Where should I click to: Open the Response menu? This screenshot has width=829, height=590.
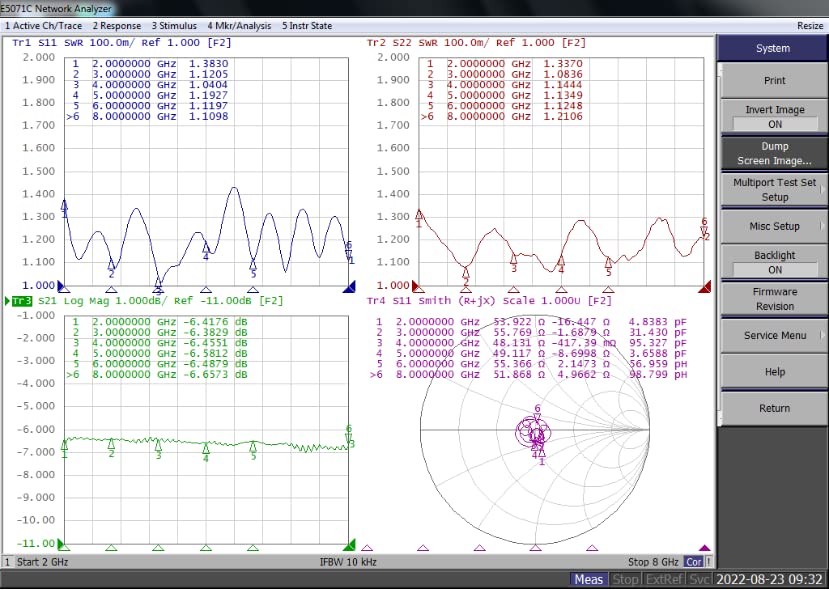point(117,26)
